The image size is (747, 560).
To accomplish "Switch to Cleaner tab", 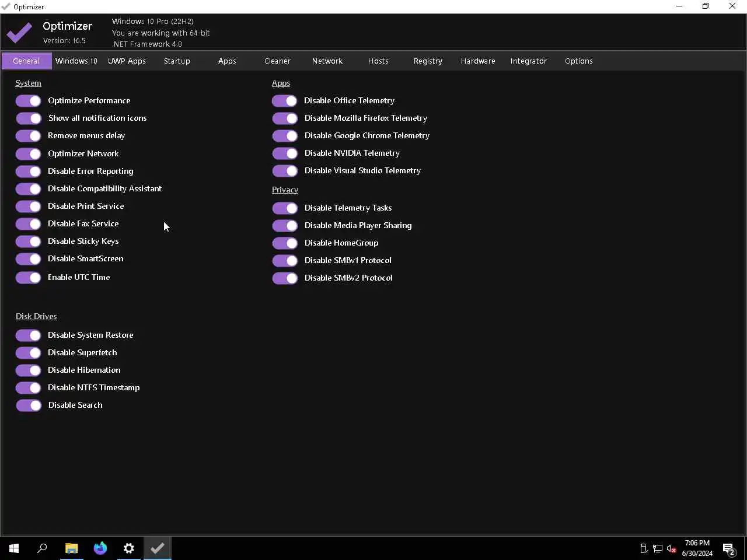I will 277,61.
